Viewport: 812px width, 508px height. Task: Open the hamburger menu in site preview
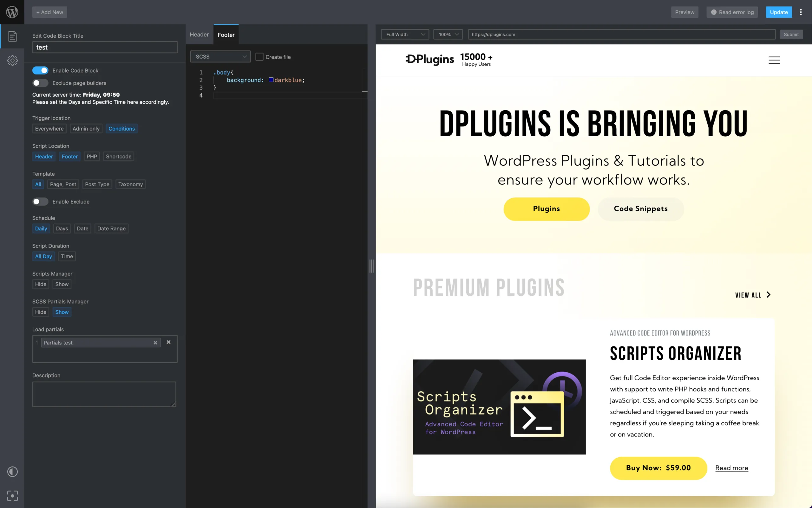(774, 60)
